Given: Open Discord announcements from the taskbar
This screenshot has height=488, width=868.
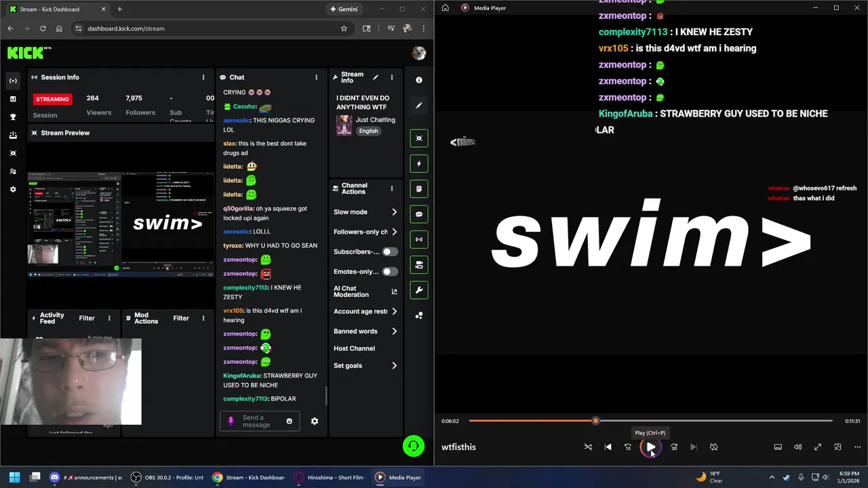Looking at the screenshot, I should [86, 477].
